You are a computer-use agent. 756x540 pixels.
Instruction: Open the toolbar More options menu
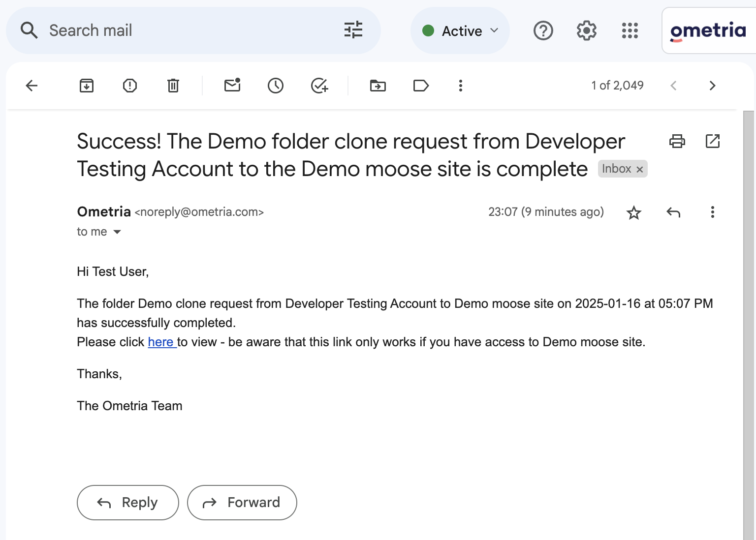(461, 86)
